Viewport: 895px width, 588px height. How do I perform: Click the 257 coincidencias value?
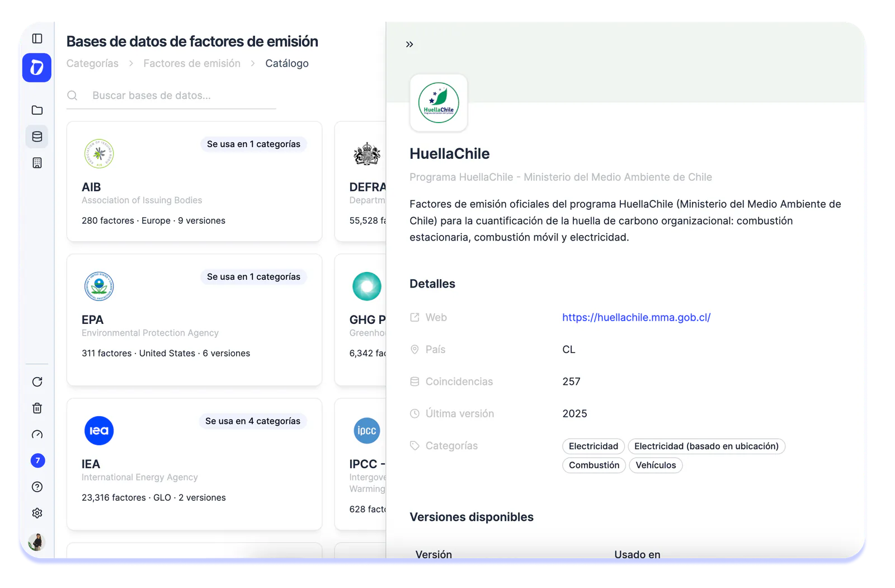[571, 382]
